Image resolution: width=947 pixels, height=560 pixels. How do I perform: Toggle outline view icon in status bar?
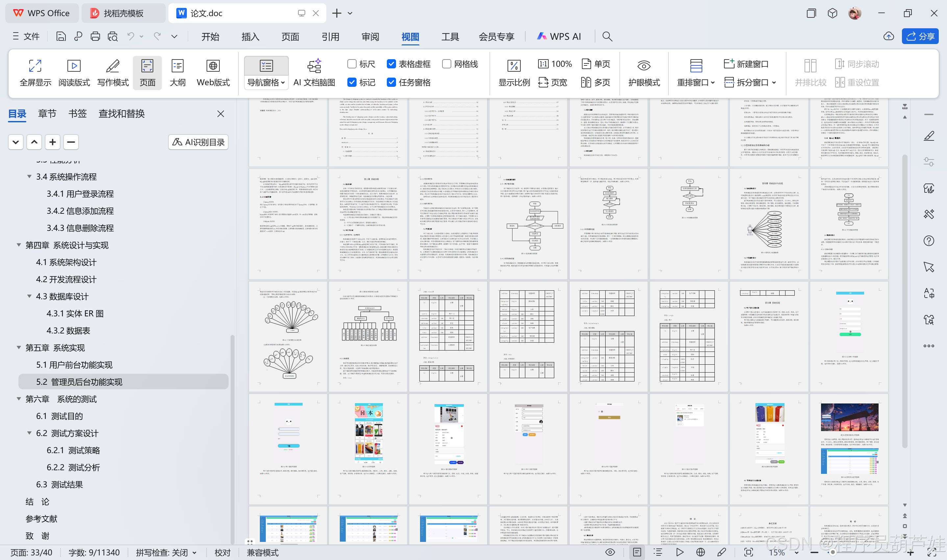(658, 552)
